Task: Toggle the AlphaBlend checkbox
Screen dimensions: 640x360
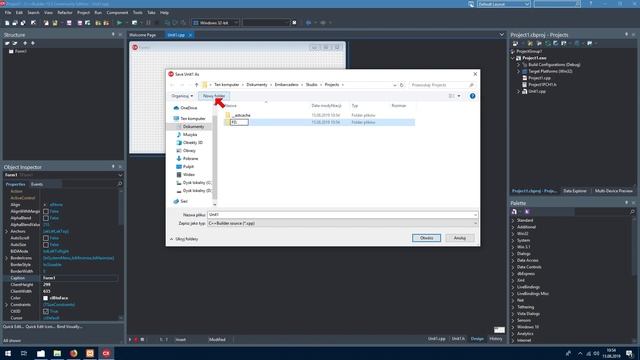Action: tap(46, 218)
